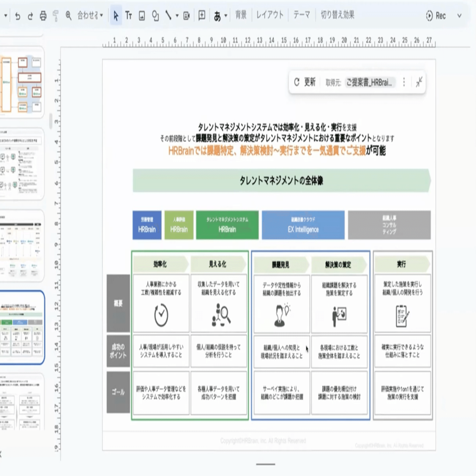Select the タレントマネジメントの全体像 banner
The height and width of the screenshot is (476, 476).
[x=282, y=181]
